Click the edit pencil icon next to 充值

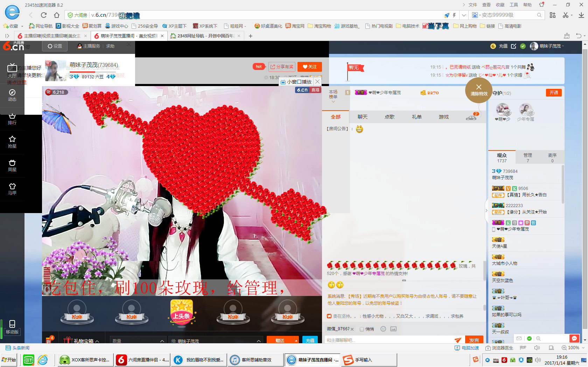513,46
